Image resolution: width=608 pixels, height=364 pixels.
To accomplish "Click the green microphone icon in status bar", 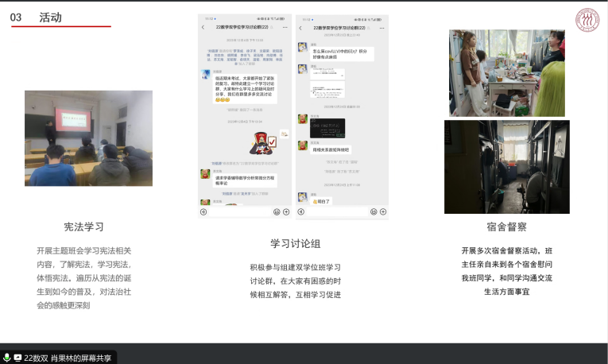I will coord(6,358).
